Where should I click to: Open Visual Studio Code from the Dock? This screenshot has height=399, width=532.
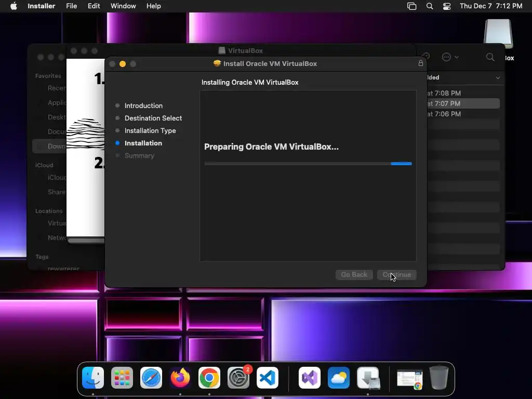[x=268, y=378]
